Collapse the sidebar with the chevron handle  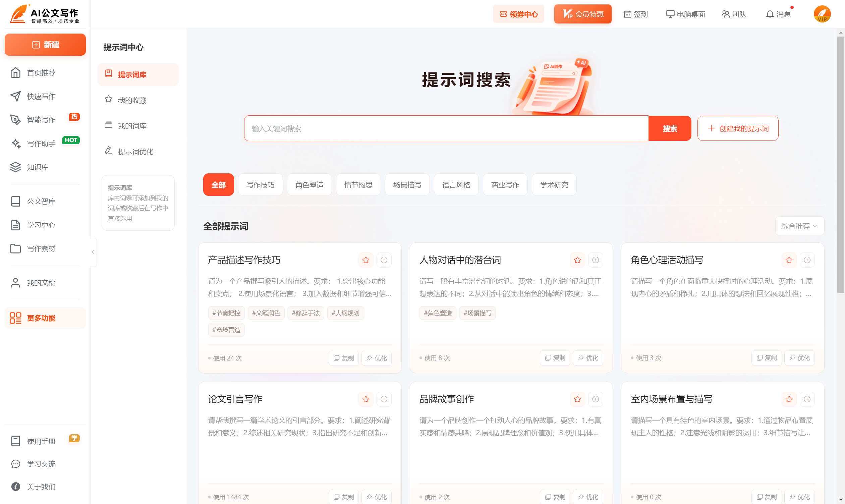[x=93, y=252]
